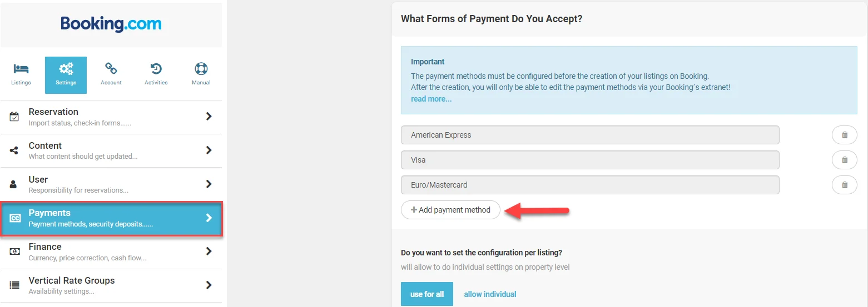This screenshot has width=868, height=307.
Task: Open the Finance menu item
Action: [x=111, y=251]
